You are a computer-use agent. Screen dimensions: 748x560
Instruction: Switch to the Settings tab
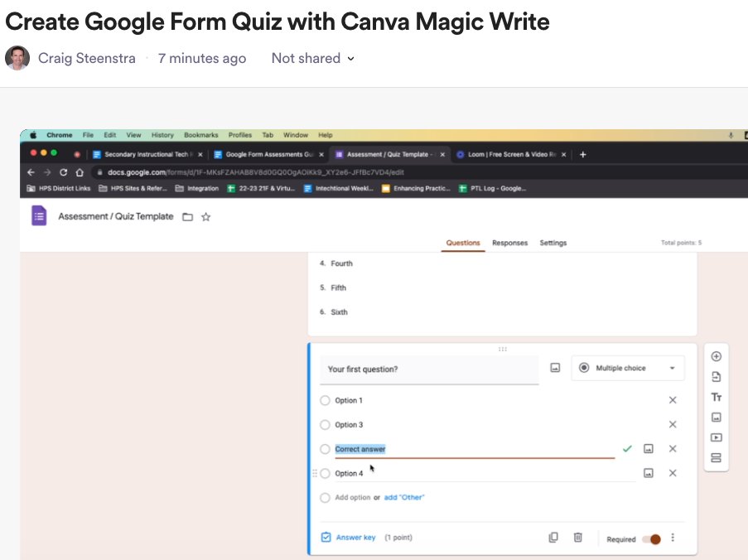click(553, 243)
